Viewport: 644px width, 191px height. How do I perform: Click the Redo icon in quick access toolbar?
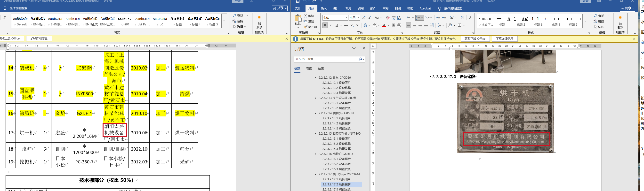tap(314, 1)
